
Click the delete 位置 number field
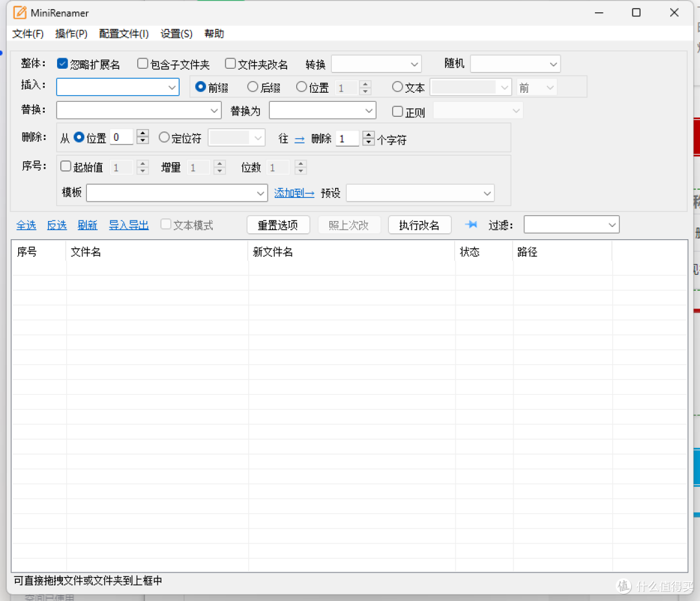[x=121, y=137]
